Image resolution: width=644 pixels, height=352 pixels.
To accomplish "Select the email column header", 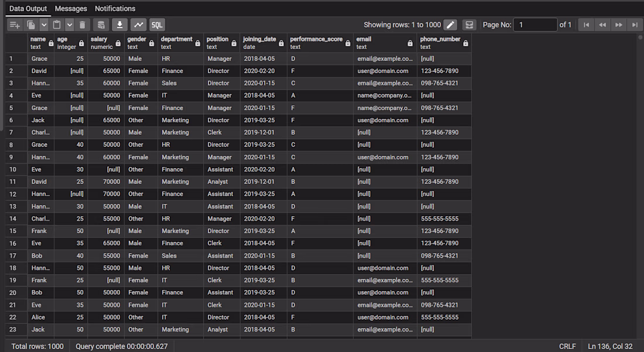I will click(385, 43).
